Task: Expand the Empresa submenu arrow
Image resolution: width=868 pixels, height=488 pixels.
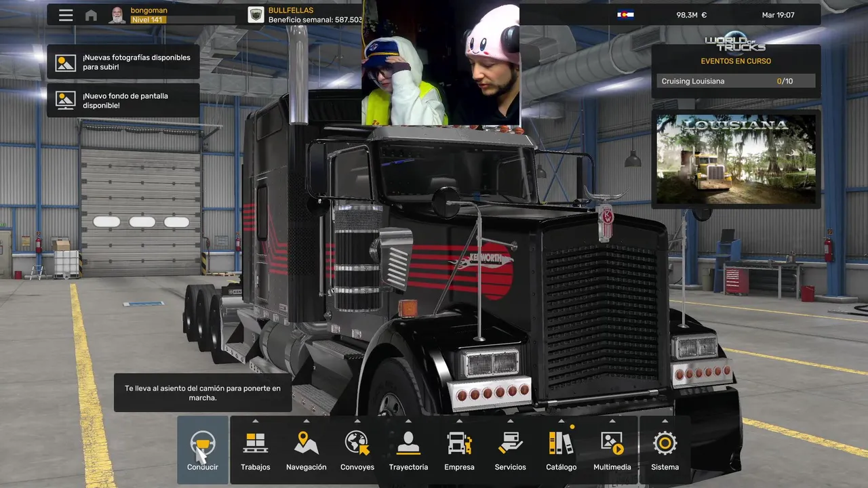Action: (x=459, y=421)
